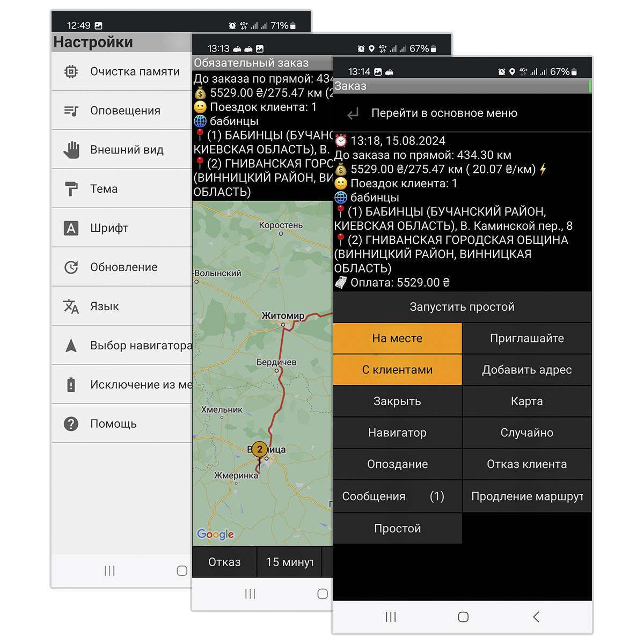Screen dimensions: 644x644
Task: Open Перейти в основное меню
Action: (x=444, y=113)
